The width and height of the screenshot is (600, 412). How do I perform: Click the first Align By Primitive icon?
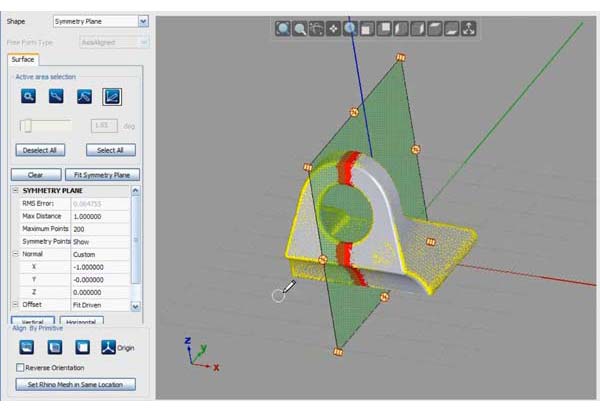pos(27,347)
